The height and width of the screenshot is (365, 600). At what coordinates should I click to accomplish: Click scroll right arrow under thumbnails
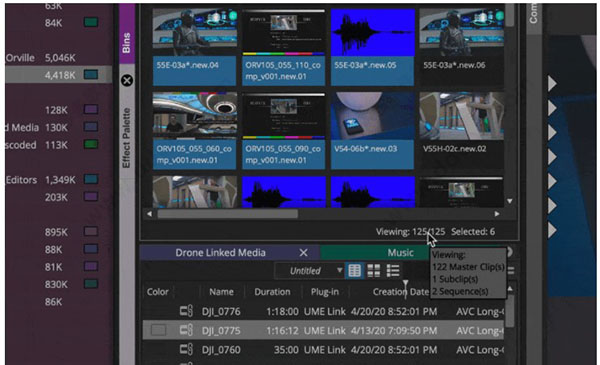[x=497, y=214]
